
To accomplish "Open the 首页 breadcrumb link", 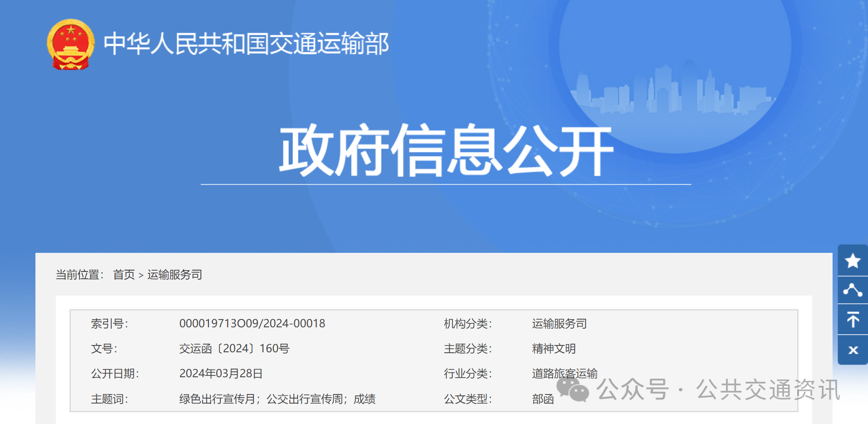I will [x=124, y=275].
